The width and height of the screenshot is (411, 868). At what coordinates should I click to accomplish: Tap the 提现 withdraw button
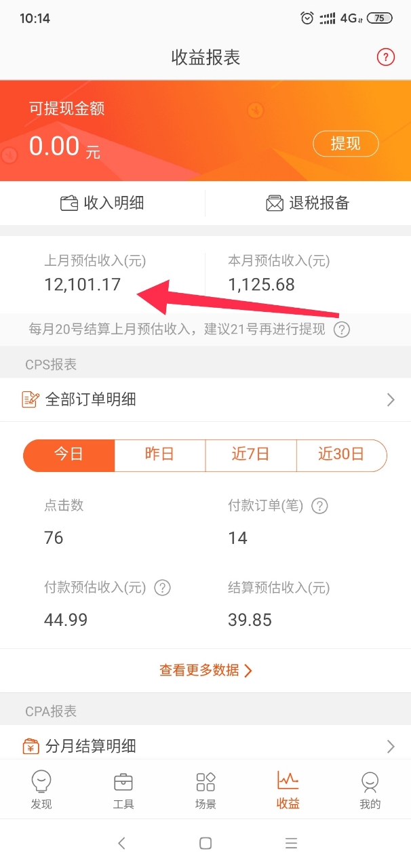click(345, 144)
